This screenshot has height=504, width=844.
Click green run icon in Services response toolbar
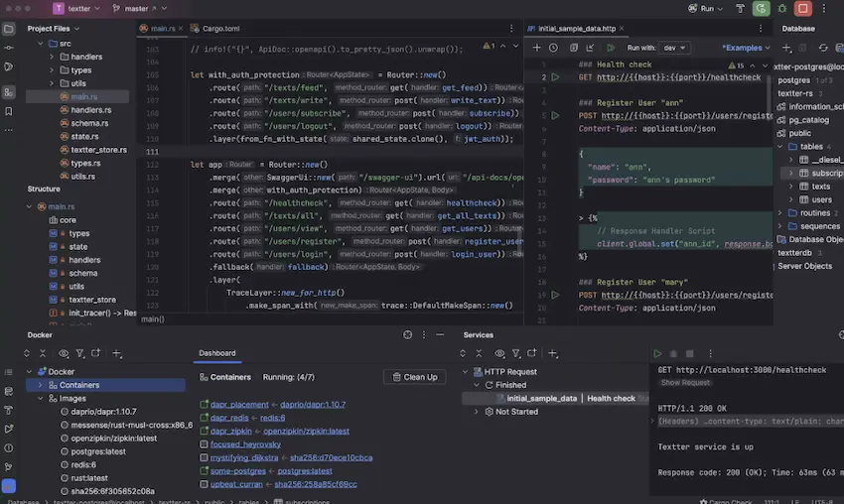point(657,353)
